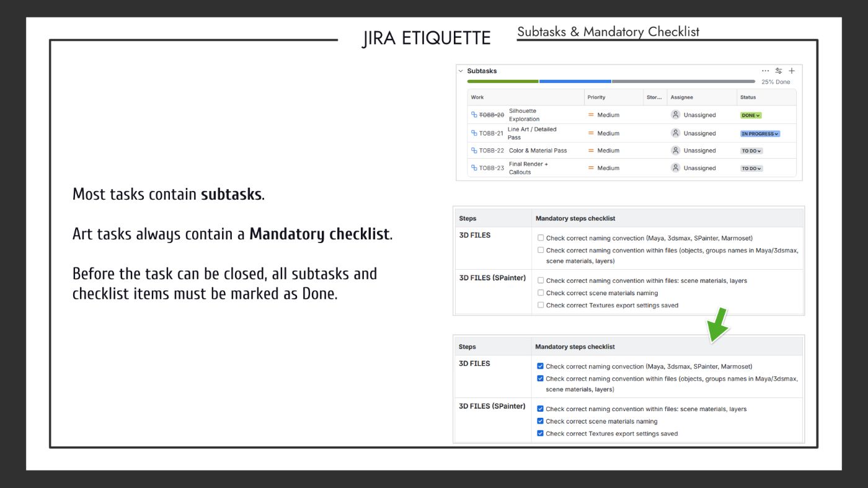Uncheck the checked 'naming convection (Maya, 3dsmax' box
The height and width of the screenshot is (488, 868).
click(540, 366)
